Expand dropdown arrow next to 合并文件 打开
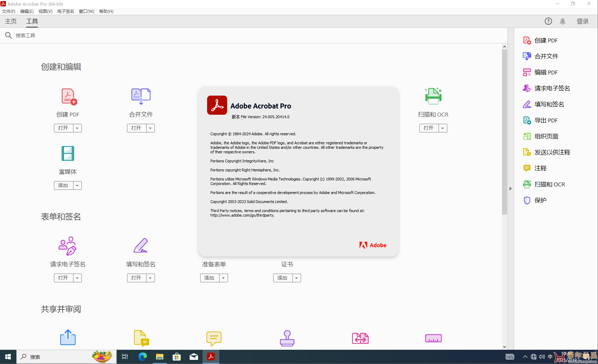Viewport: 598px width, 364px height. pos(150,128)
